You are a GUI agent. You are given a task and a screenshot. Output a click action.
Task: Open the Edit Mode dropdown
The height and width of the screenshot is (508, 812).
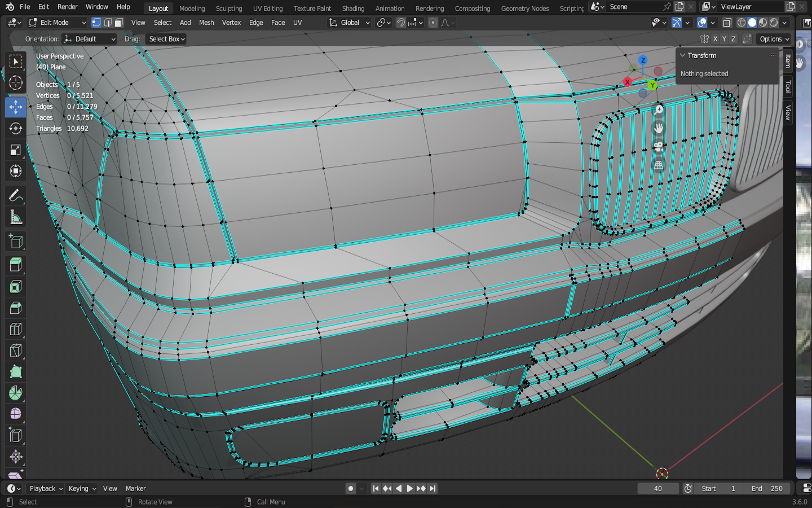57,23
